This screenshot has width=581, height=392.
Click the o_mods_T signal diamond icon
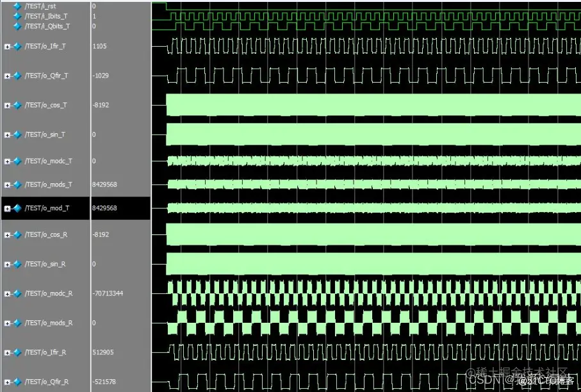(17, 184)
